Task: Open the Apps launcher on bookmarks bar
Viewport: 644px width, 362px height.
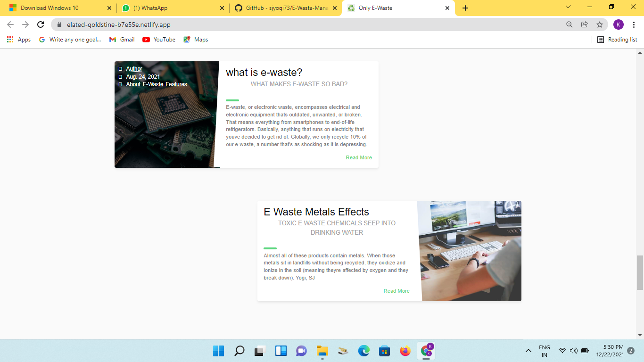Action: click(10, 40)
